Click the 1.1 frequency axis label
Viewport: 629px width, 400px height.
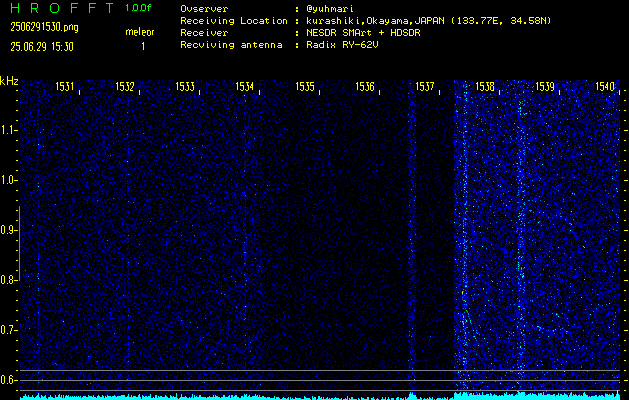pos(7,130)
